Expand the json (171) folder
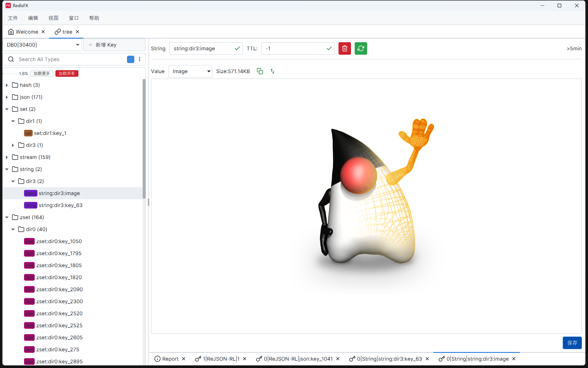 pos(7,97)
